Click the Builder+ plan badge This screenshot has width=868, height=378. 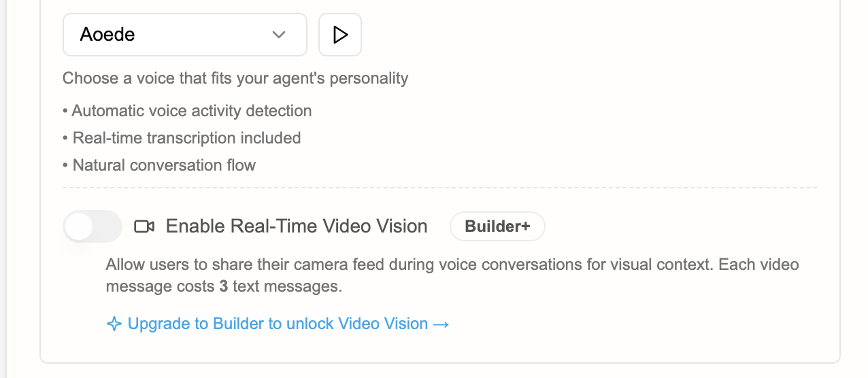pyautogui.click(x=497, y=226)
